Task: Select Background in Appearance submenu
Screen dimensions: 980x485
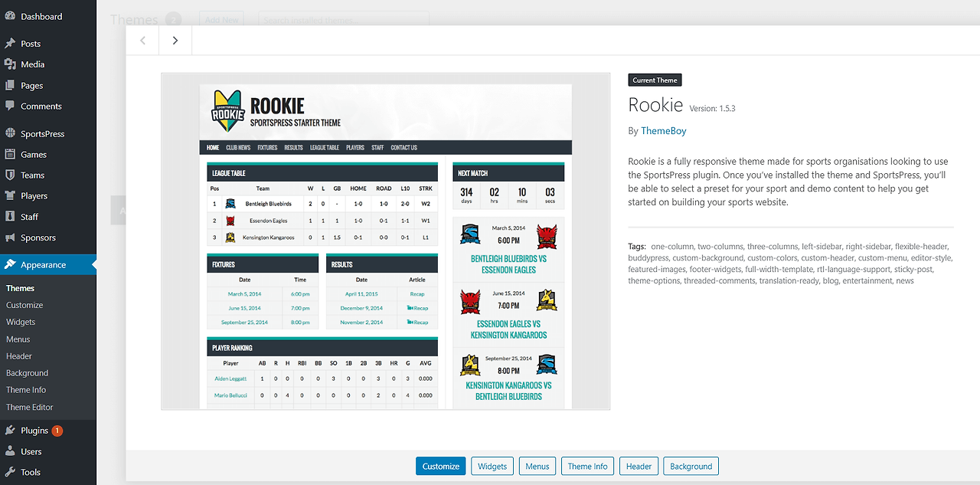Action: pyautogui.click(x=27, y=373)
